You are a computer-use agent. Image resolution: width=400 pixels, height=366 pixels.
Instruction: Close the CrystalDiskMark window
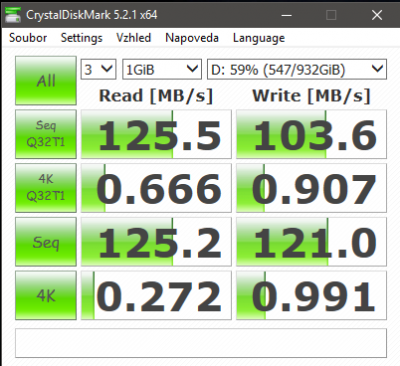pyautogui.click(x=377, y=15)
